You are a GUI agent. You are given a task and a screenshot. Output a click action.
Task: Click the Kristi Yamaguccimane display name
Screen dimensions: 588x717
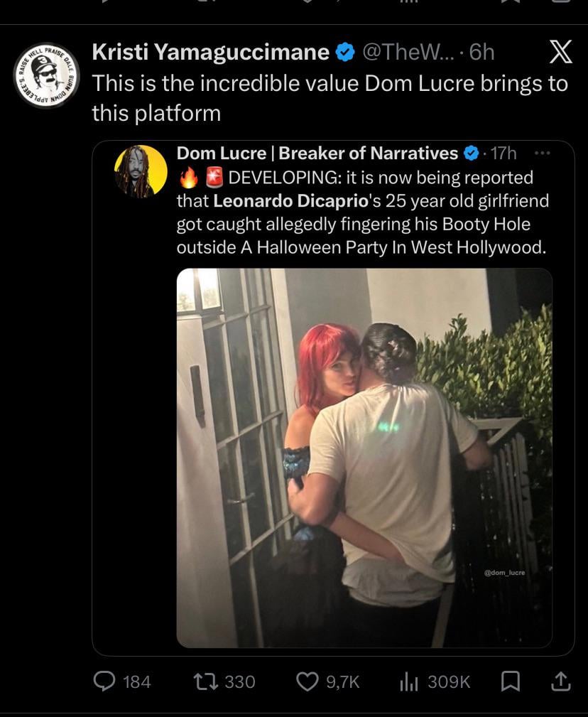(211, 52)
